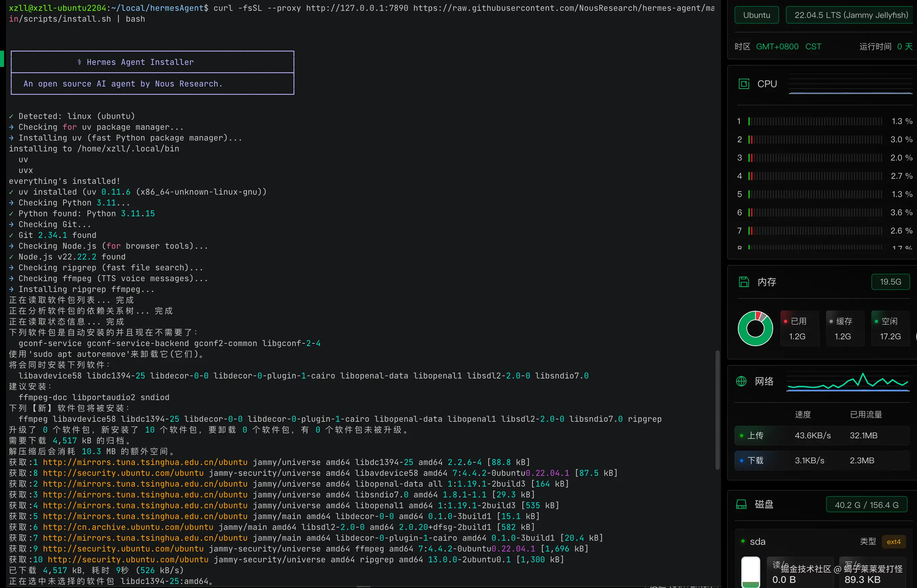Click the memory (内存) panel icon

point(744,282)
